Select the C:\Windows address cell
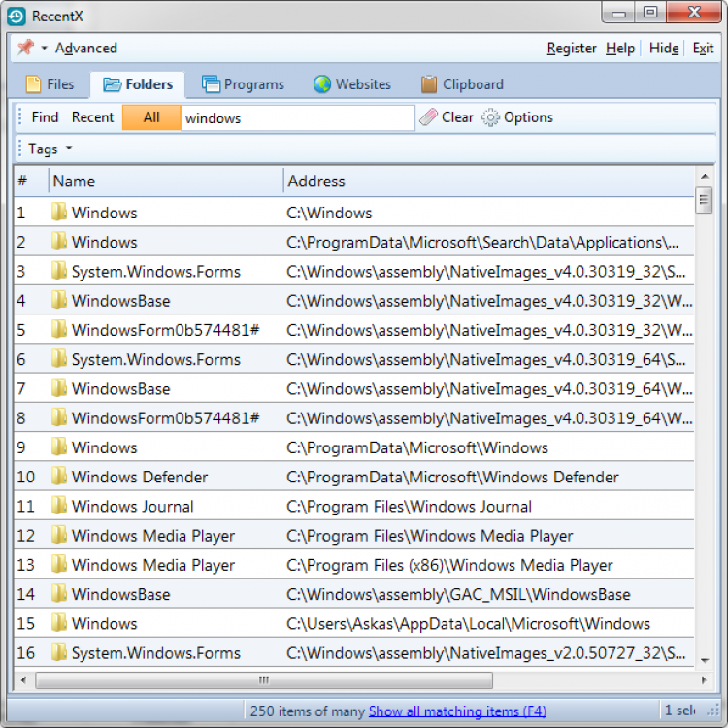Screen dimensions: 728x728 click(x=329, y=213)
